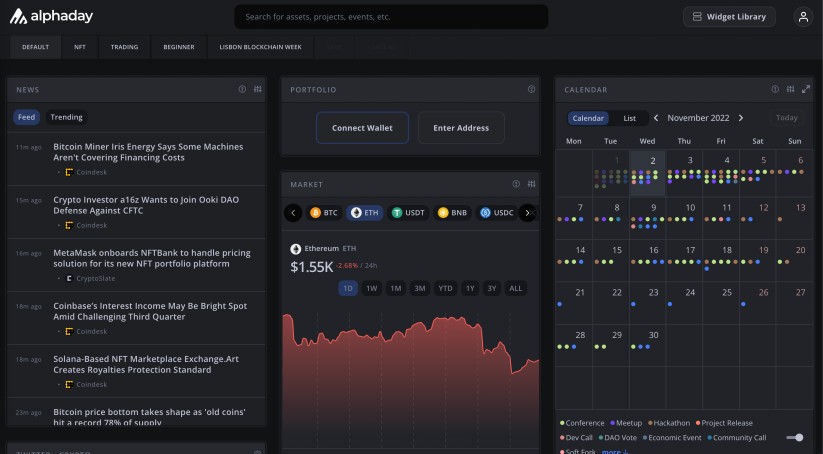Switch news to Trending view
The width and height of the screenshot is (823, 454).
click(x=67, y=117)
